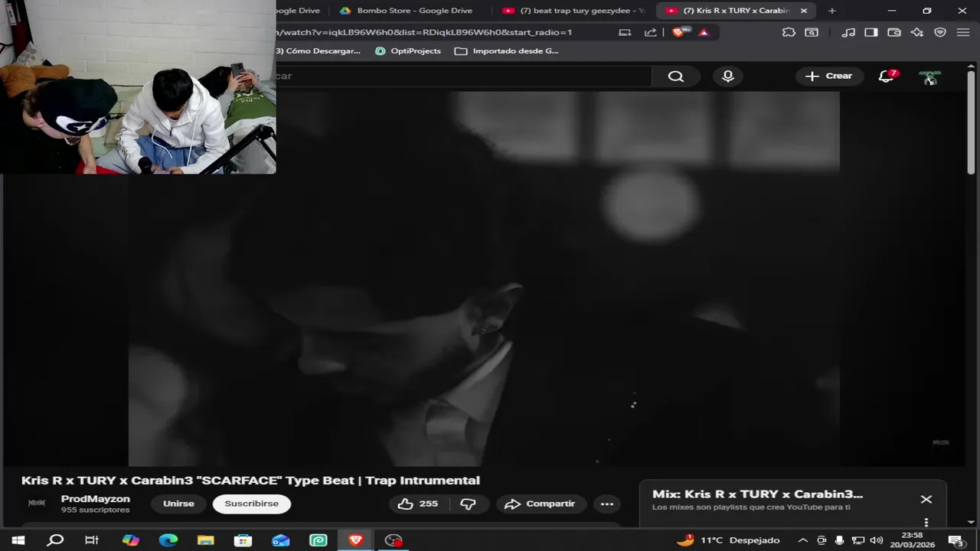Switch to the 'Bombo Store - Google Drive' tab
Image resolution: width=980 pixels, height=551 pixels.
point(406,11)
